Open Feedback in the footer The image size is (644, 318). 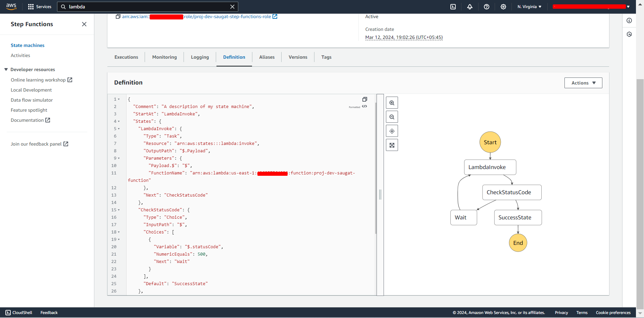(x=49, y=313)
